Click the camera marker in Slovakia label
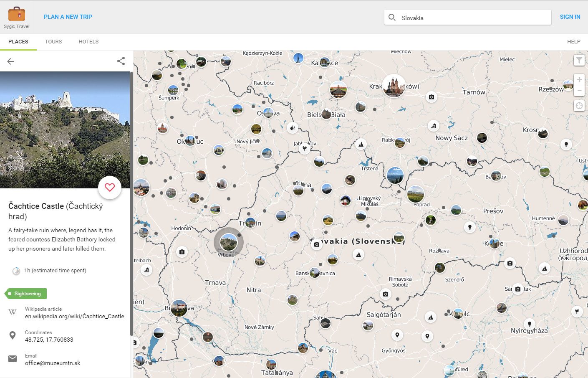This screenshot has height=378, width=588. coord(317,244)
